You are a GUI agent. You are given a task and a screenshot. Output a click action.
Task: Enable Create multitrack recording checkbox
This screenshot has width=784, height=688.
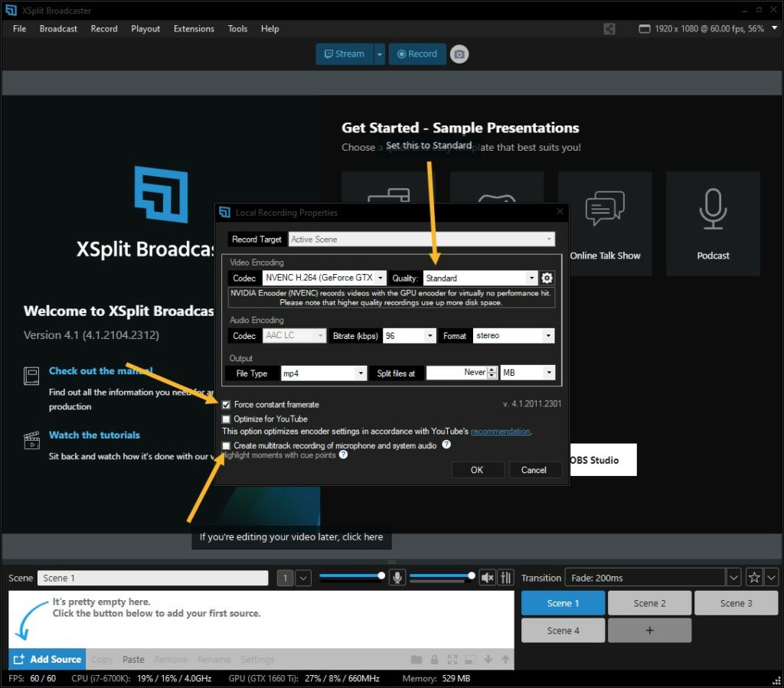coord(227,445)
